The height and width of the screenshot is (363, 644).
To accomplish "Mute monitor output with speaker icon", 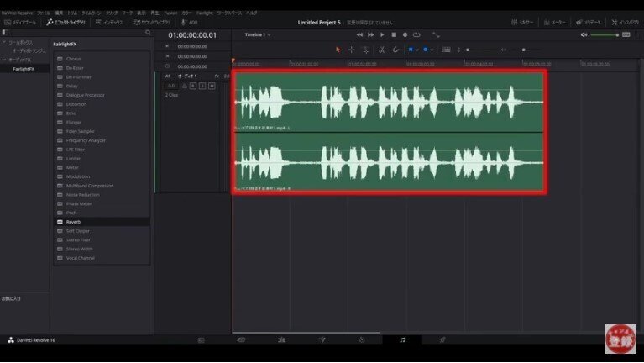I will pos(584,35).
